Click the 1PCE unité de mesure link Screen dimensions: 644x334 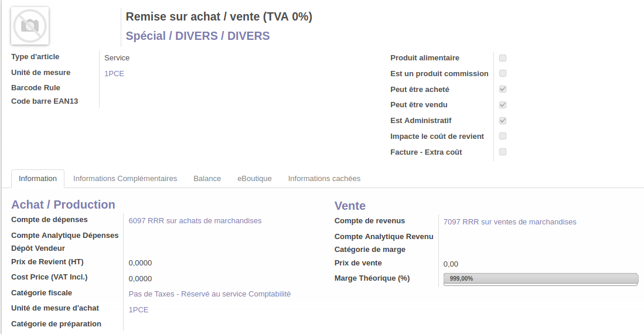(x=114, y=73)
